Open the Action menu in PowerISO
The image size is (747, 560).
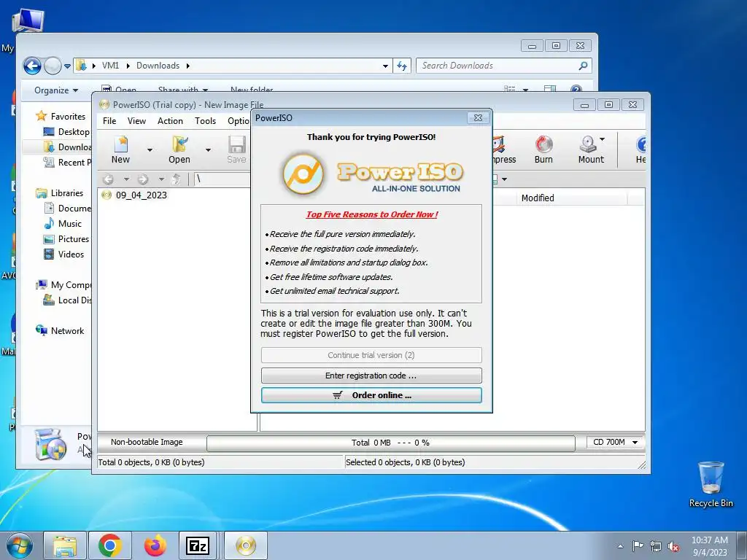pyautogui.click(x=170, y=121)
